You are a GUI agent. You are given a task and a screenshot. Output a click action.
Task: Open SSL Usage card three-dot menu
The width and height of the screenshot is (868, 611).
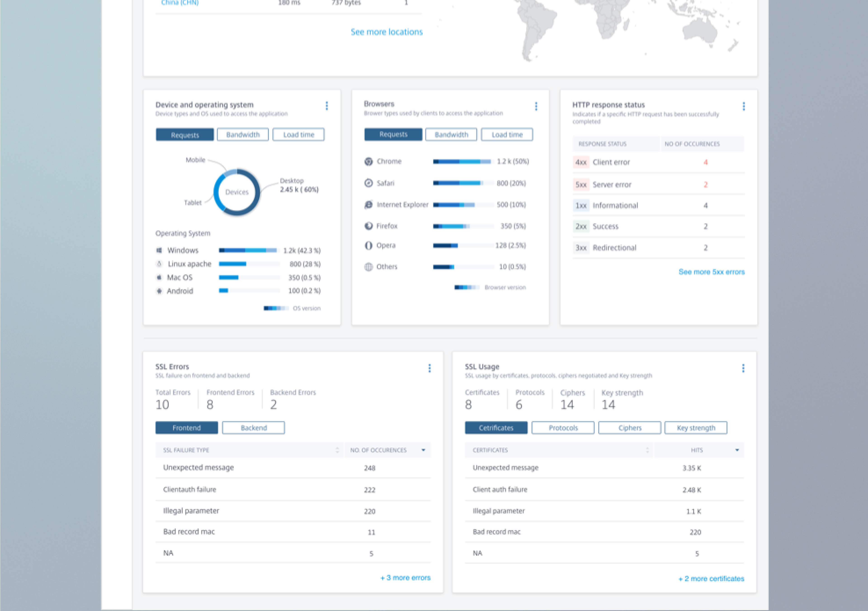tap(743, 368)
